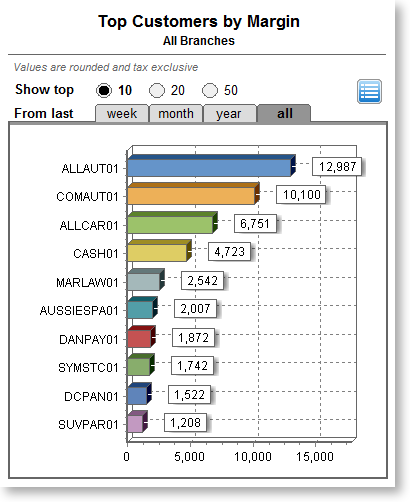Screen dimensions: 410x502
Task: Click the purple SUVPAR01 bar
Action: 137,422
